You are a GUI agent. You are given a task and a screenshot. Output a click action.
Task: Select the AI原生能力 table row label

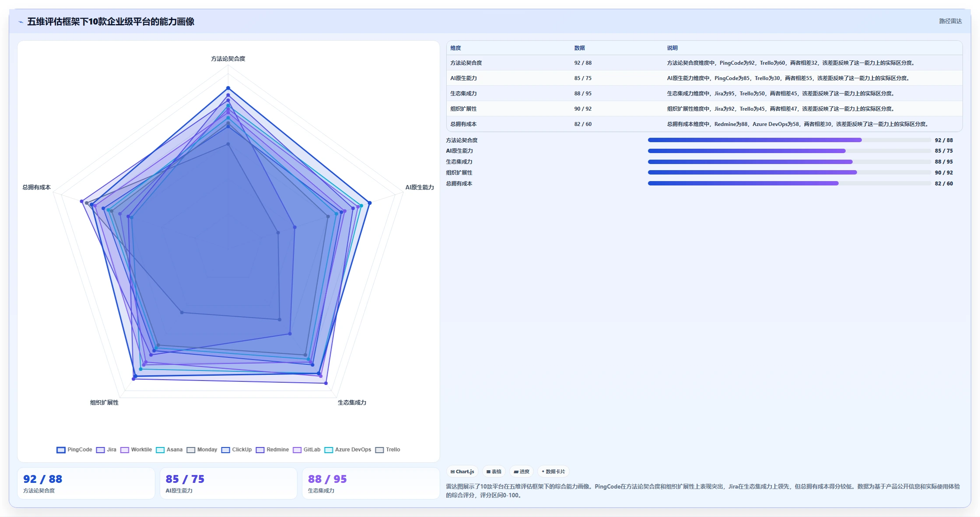pyautogui.click(x=463, y=78)
